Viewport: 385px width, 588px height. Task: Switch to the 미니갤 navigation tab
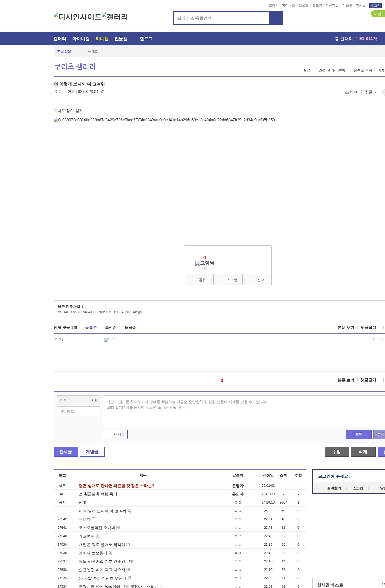tap(102, 39)
